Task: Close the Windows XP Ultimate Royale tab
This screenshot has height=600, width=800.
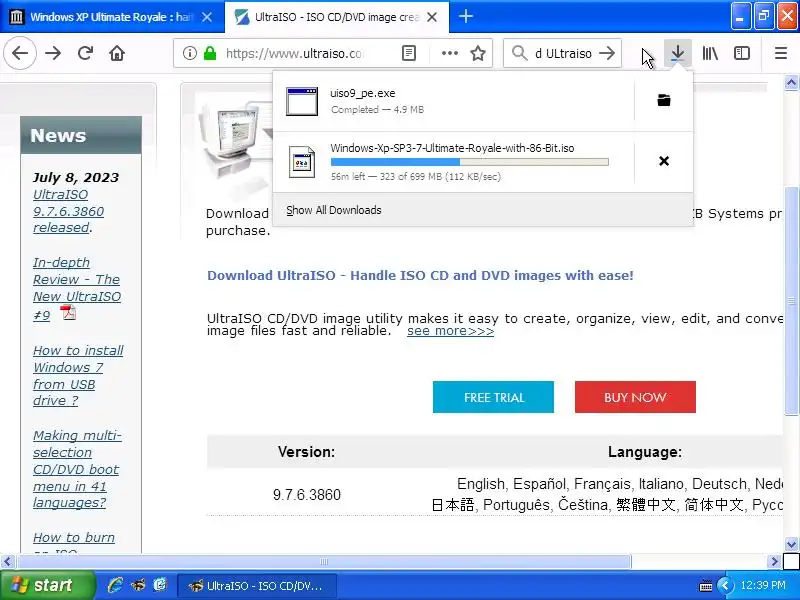Action: [x=207, y=17]
